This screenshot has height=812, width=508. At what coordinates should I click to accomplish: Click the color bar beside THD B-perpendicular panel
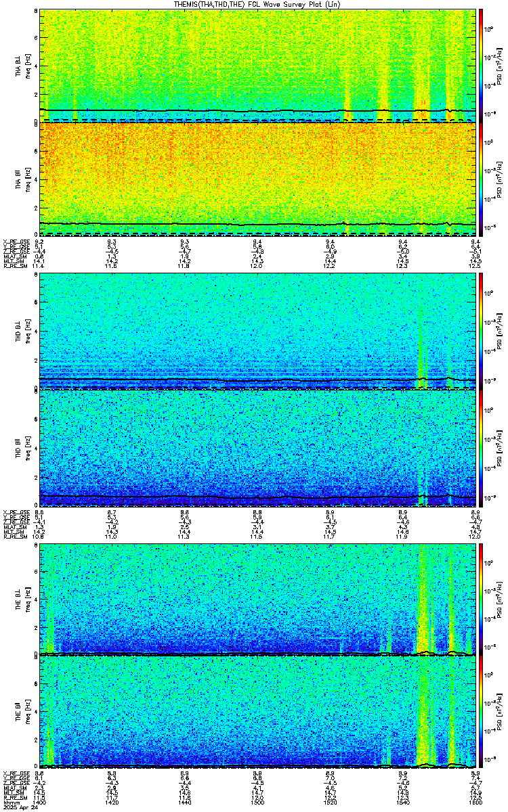tap(481, 332)
